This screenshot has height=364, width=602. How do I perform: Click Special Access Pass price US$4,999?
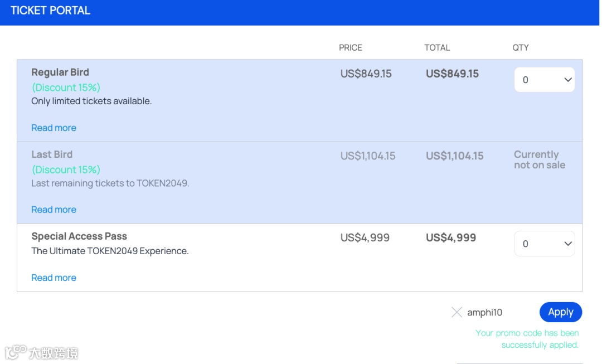pyautogui.click(x=365, y=237)
